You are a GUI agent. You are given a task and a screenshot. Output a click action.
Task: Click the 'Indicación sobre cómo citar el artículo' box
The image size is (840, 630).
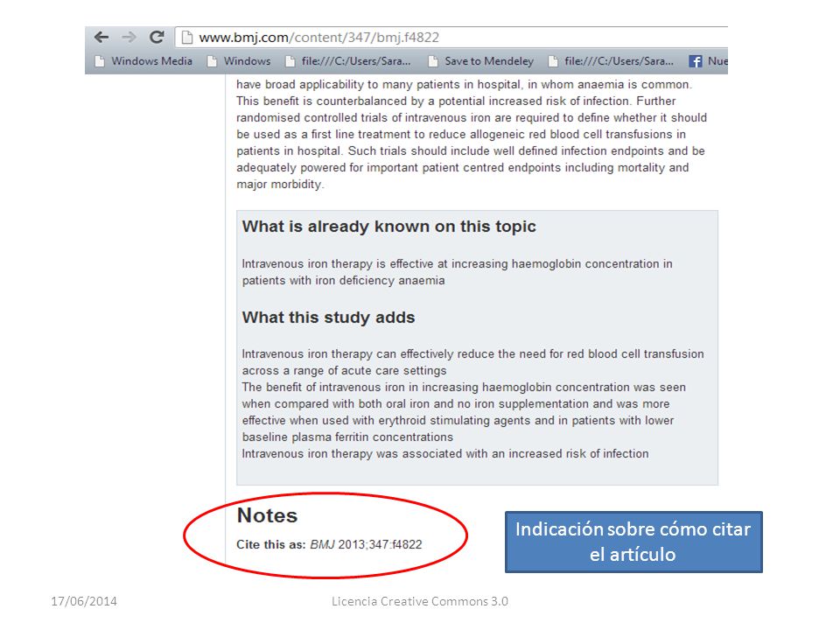pos(633,542)
